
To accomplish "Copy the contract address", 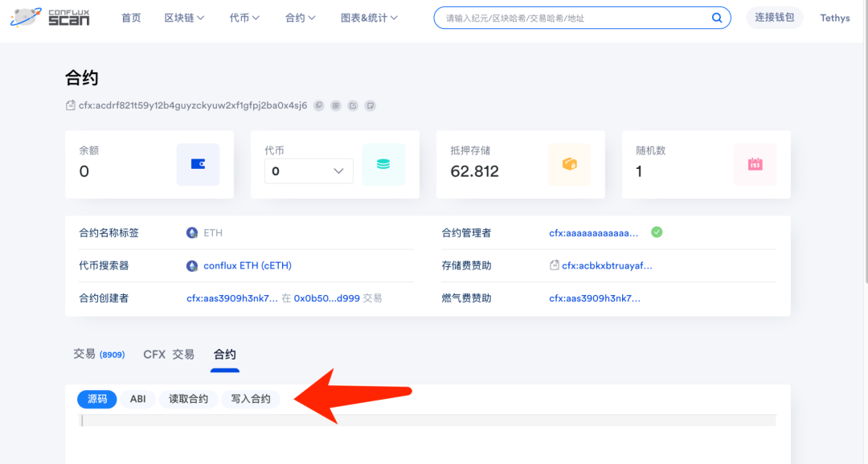I will tap(319, 105).
